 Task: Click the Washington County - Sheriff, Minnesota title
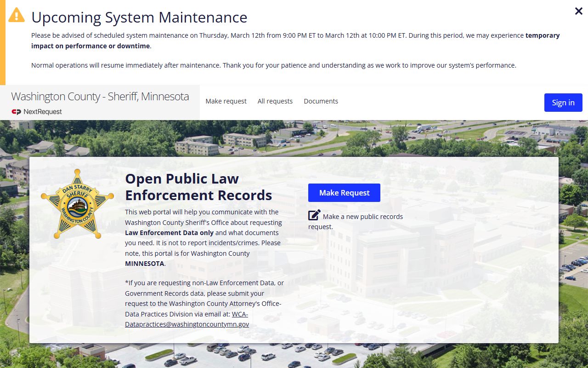click(100, 97)
